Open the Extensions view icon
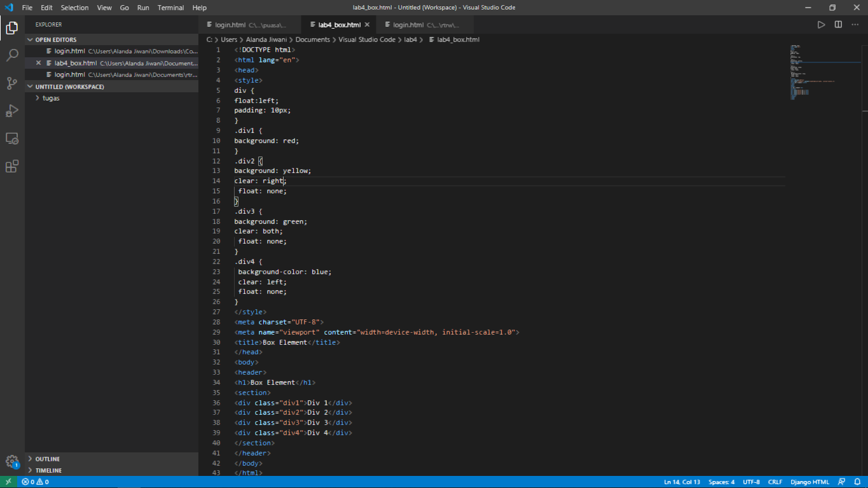Image resolution: width=868 pixels, height=488 pixels. point(12,166)
